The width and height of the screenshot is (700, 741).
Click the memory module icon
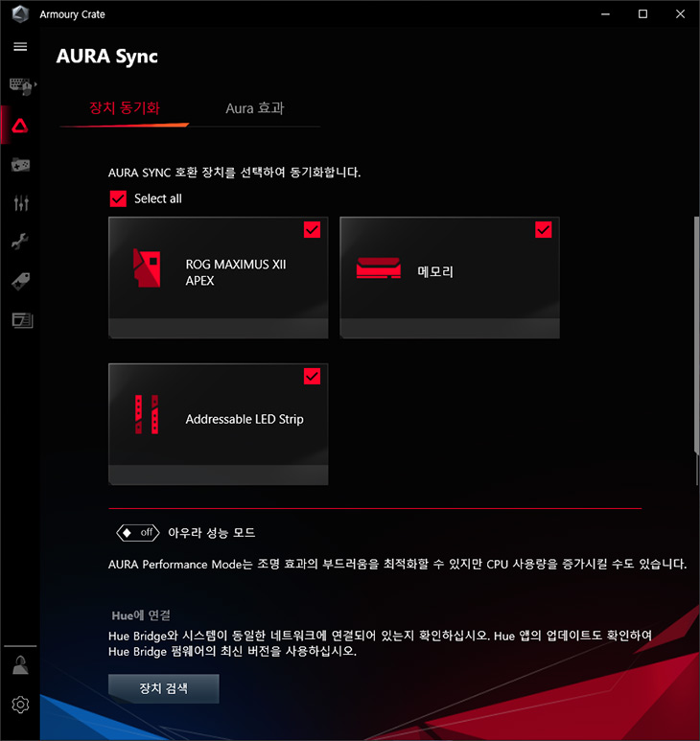378,268
